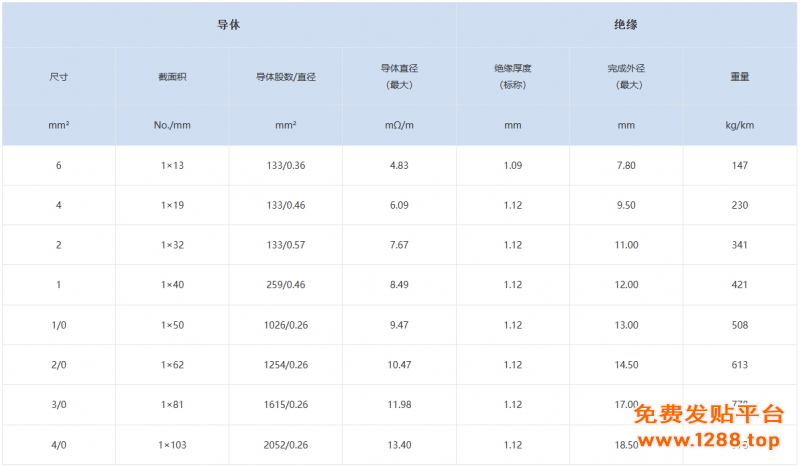800x467 pixels.
Task: Click the '11.98' cell
Action: pyautogui.click(x=399, y=405)
